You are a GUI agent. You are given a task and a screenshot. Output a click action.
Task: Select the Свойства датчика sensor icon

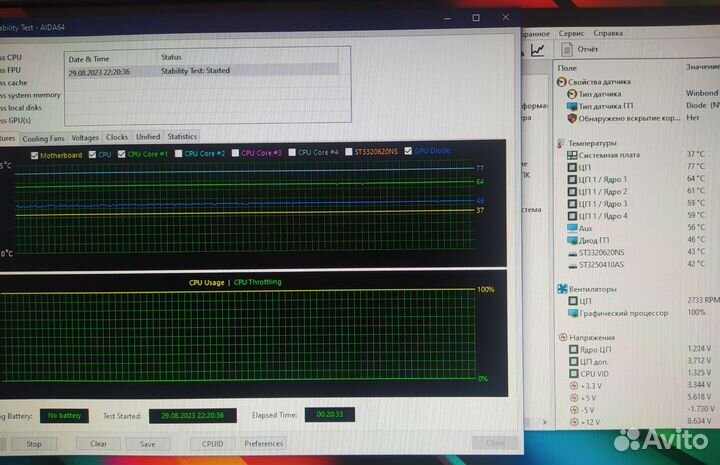(x=562, y=82)
